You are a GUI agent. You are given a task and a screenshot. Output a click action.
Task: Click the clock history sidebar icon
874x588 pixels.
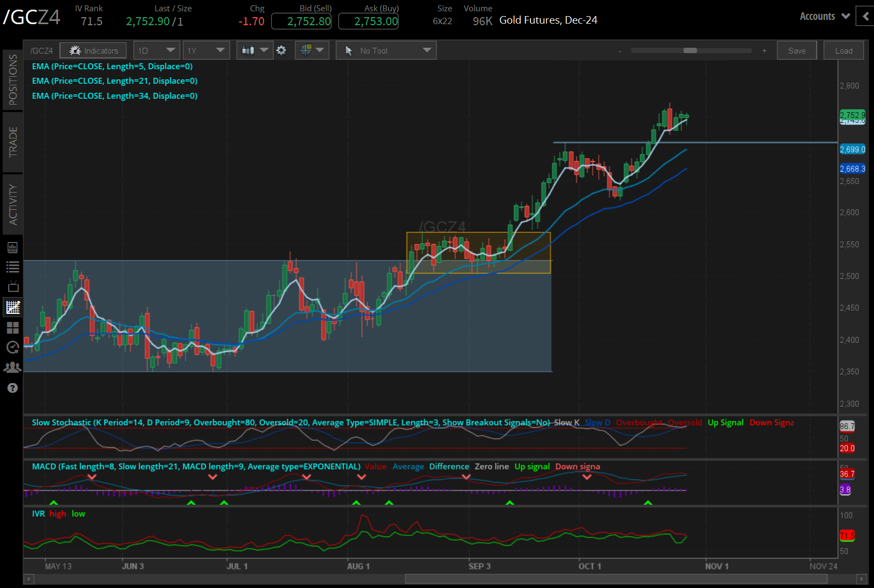[13, 347]
